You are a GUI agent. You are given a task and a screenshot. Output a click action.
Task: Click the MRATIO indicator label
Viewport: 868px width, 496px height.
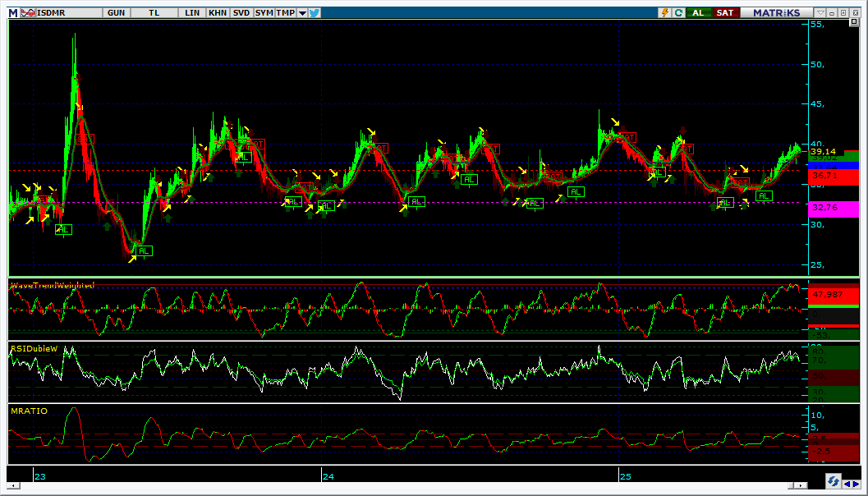29,411
